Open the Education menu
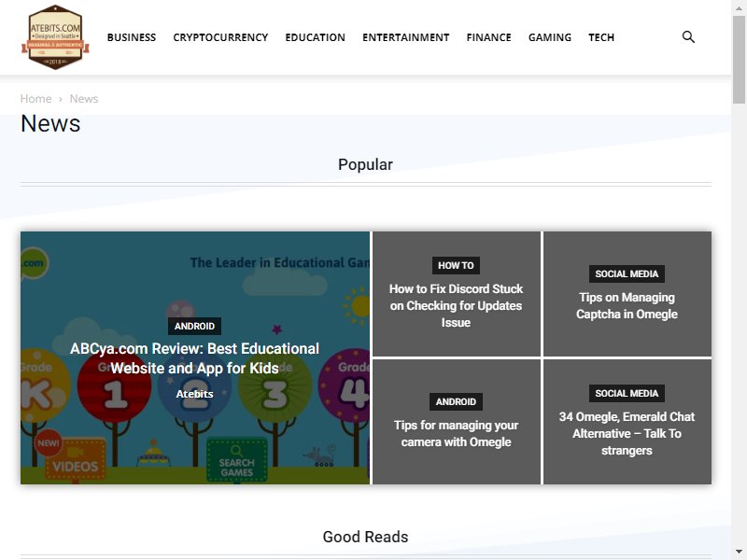 pos(316,37)
